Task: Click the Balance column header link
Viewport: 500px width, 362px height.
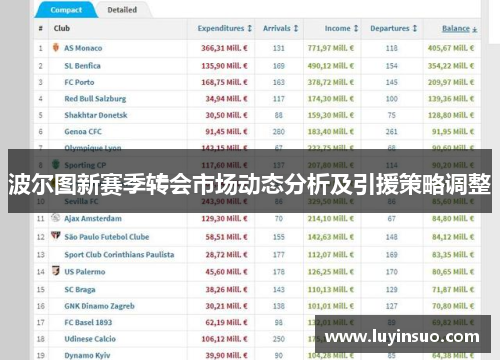Action: pyautogui.click(x=456, y=28)
